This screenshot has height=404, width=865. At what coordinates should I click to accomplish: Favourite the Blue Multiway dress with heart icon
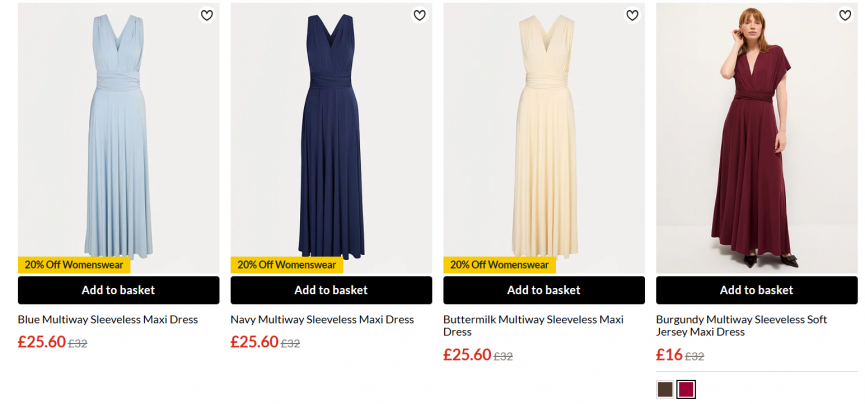pyautogui.click(x=207, y=15)
